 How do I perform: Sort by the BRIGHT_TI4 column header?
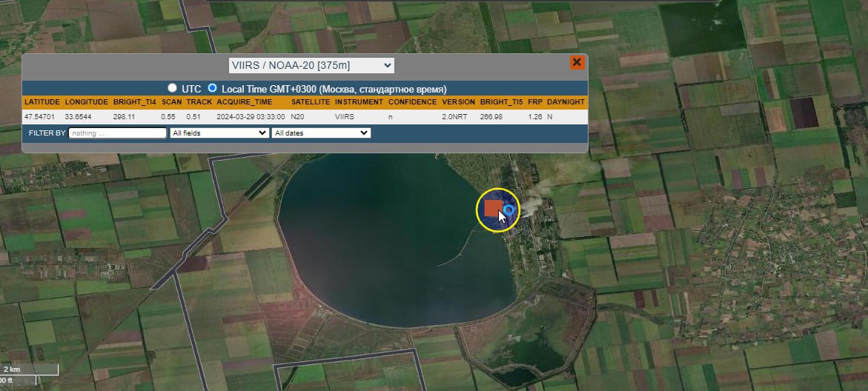134,102
